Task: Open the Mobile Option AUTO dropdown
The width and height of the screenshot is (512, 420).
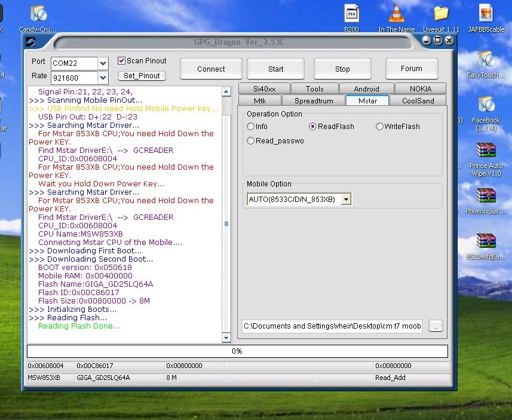Action: coord(346,199)
